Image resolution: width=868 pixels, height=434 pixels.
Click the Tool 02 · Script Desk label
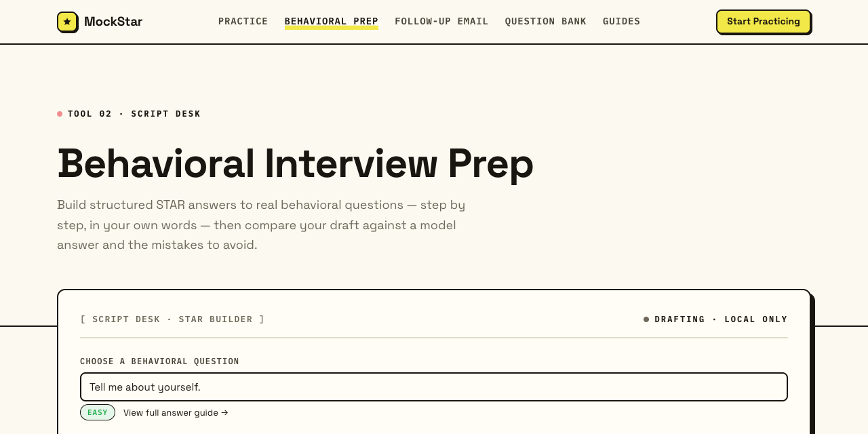[x=134, y=114]
